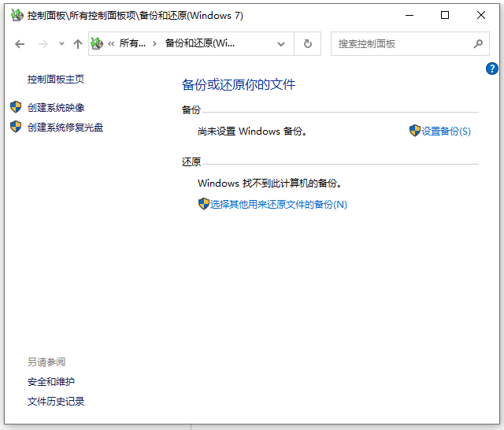Refresh the Backup and Restore page
Viewport: 504px width, 430px height.
tap(308, 43)
